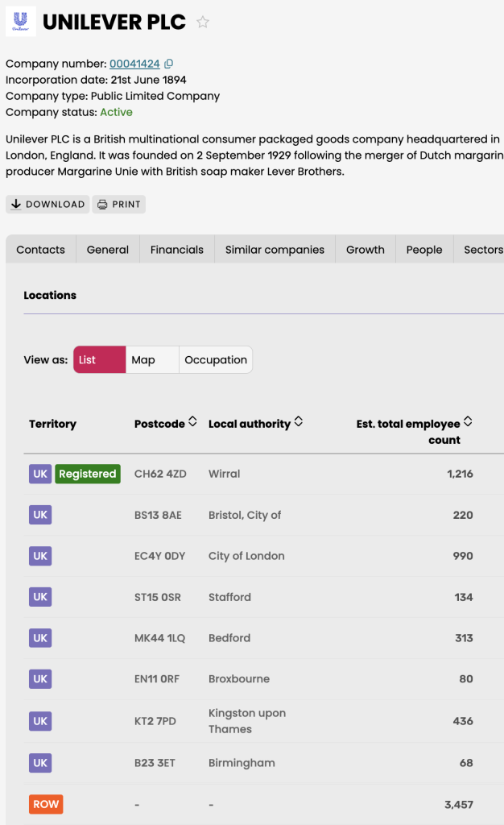This screenshot has height=825, width=504.
Task: Click the orange ROW territory badge
Action: (46, 804)
